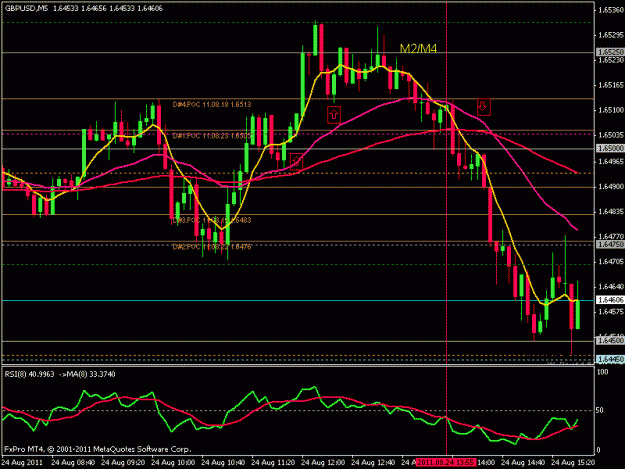Image resolution: width=625 pixels, height=469 pixels.
Task: Click the 24 Aug 10:00 time label
Action: 173,463
